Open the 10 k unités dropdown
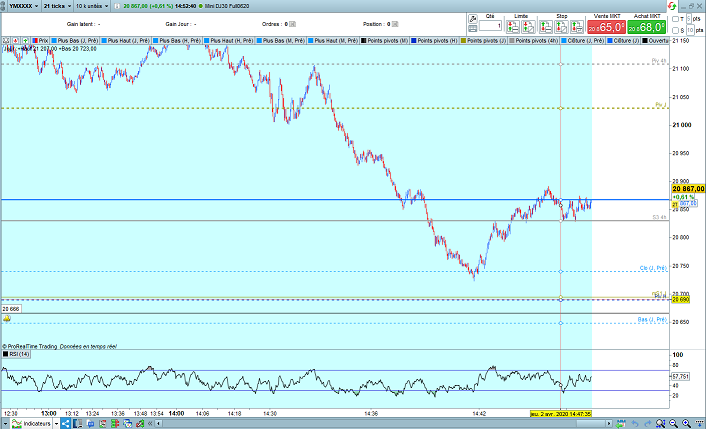 pyautogui.click(x=92, y=6)
